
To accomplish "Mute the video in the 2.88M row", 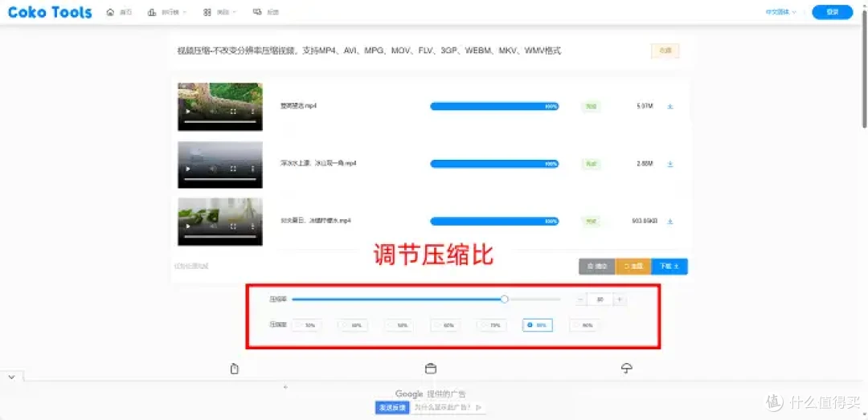I will coord(213,169).
